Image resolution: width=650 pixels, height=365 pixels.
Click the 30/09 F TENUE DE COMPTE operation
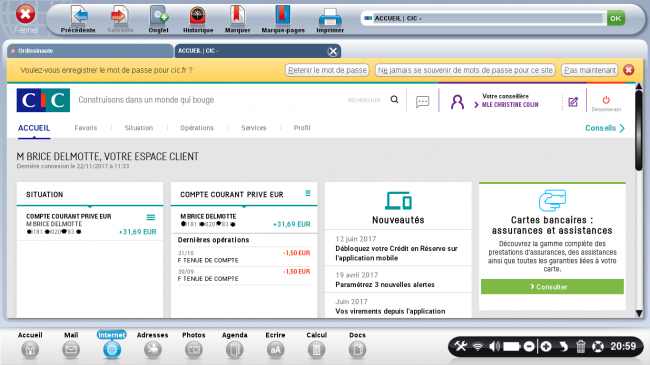point(244,275)
